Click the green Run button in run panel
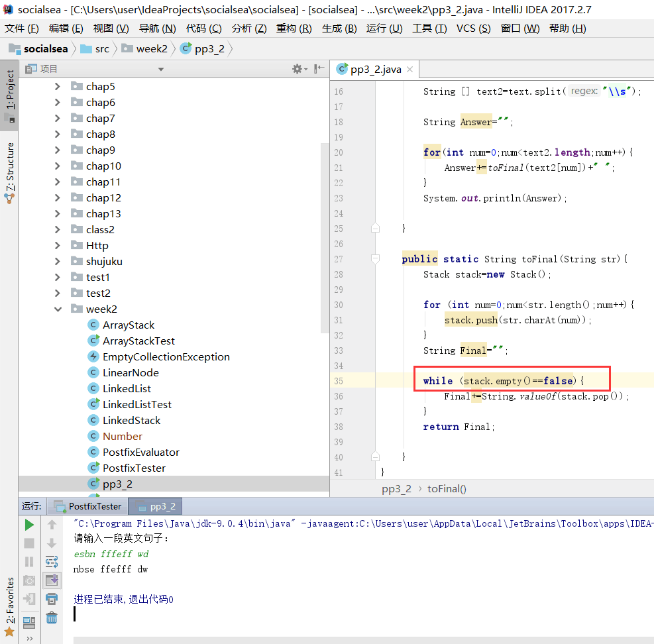Screen dimensions: 654x644 point(29,525)
